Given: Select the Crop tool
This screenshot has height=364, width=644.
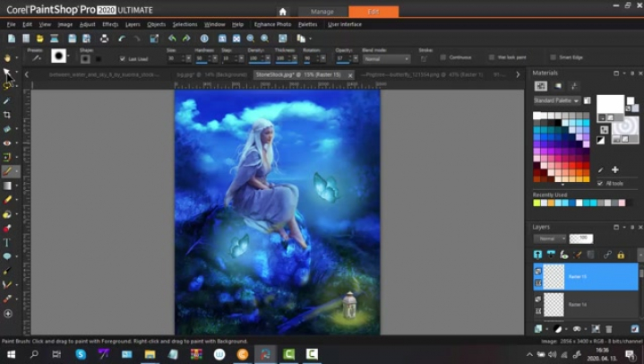Looking at the screenshot, I should [x=7, y=115].
